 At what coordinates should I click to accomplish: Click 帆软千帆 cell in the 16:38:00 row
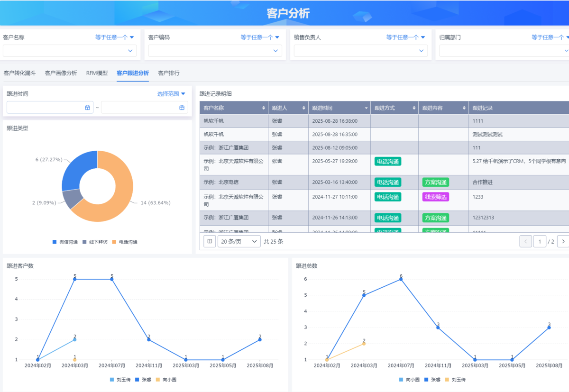[234, 121]
